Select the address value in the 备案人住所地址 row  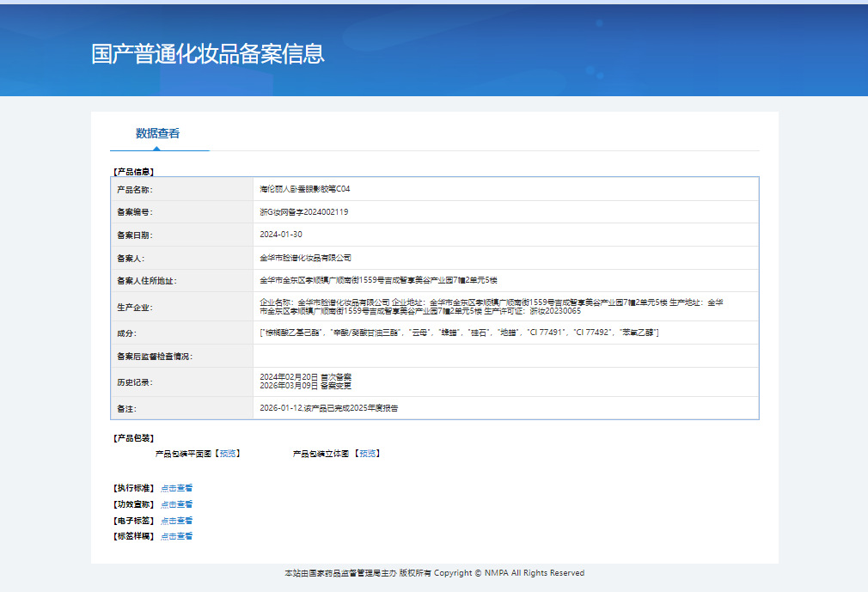(379, 280)
